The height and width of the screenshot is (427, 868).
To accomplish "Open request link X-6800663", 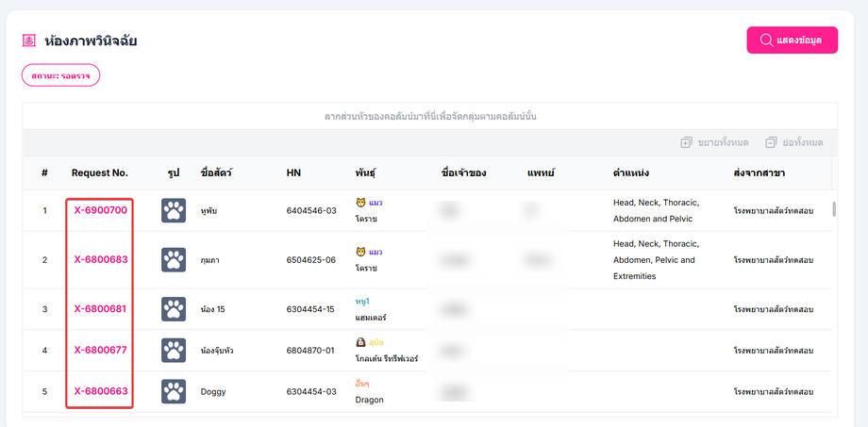I will coord(100,391).
